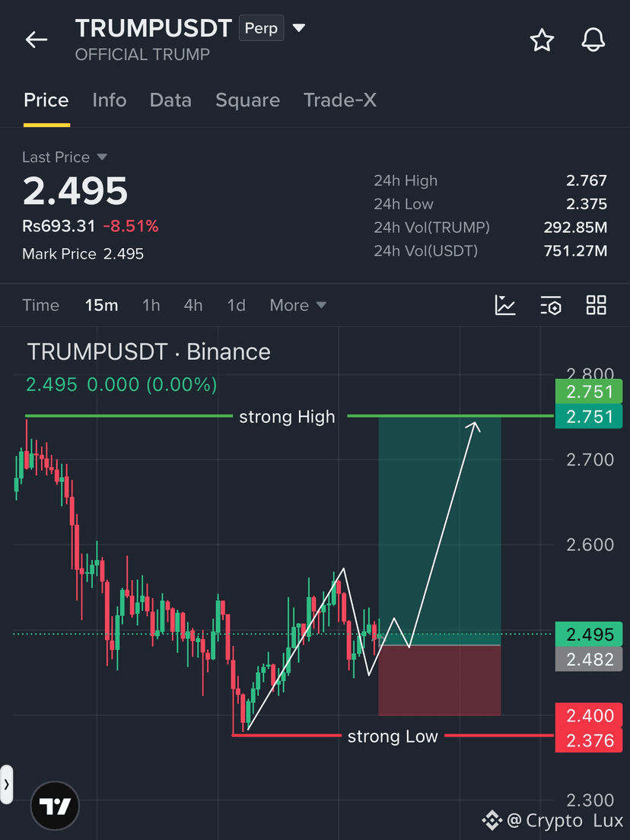Click the Perp contract badge
630x840 pixels.
point(262,28)
